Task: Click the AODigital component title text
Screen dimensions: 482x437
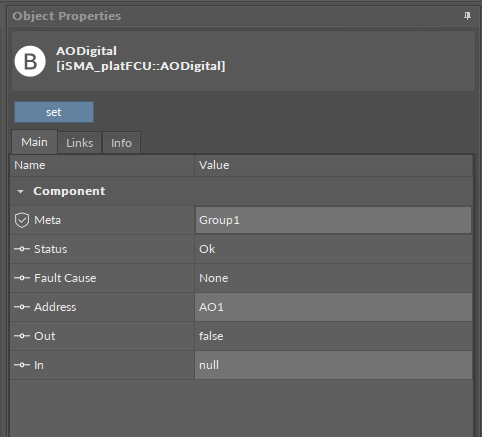Action: [86, 51]
